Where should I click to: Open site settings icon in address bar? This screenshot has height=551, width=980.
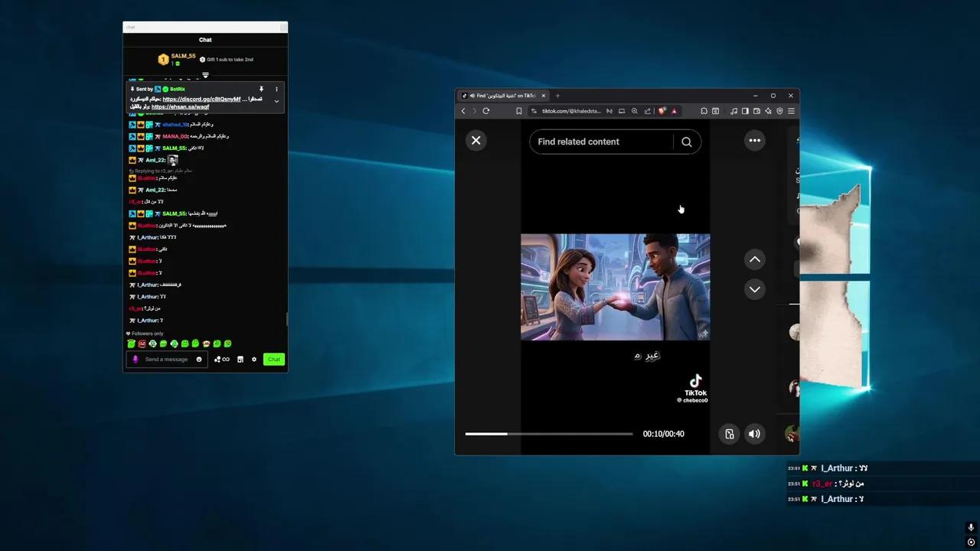click(x=534, y=111)
